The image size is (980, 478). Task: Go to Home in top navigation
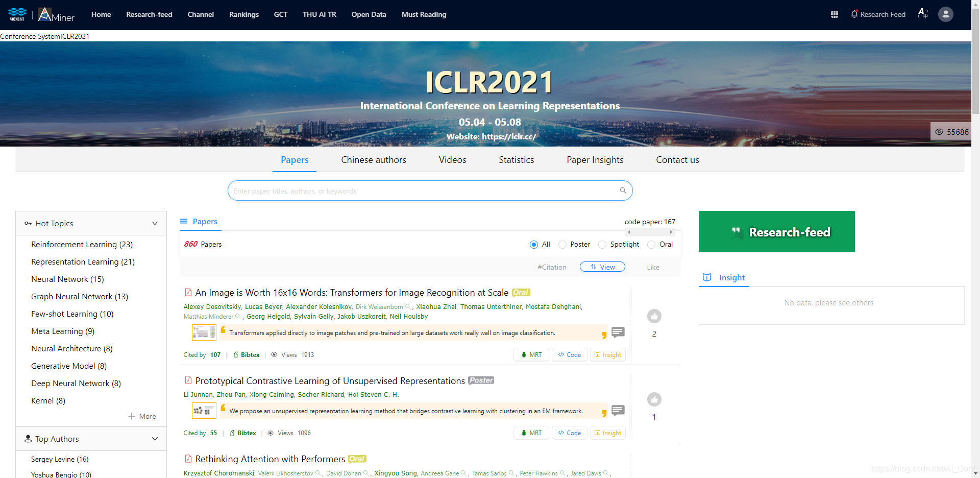click(101, 14)
